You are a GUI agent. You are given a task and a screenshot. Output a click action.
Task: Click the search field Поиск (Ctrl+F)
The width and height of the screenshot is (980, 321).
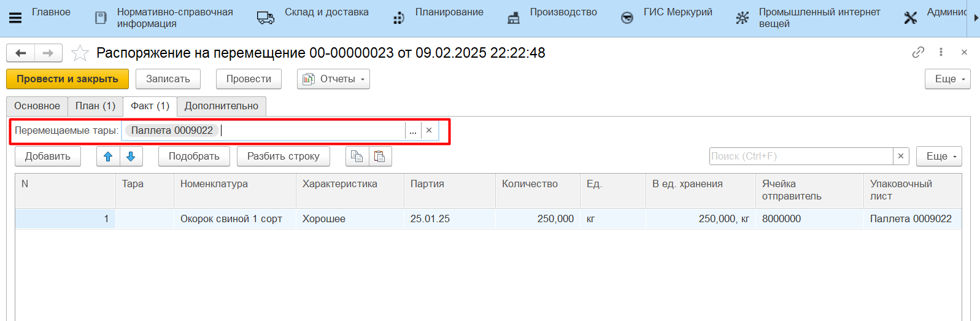click(x=800, y=157)
